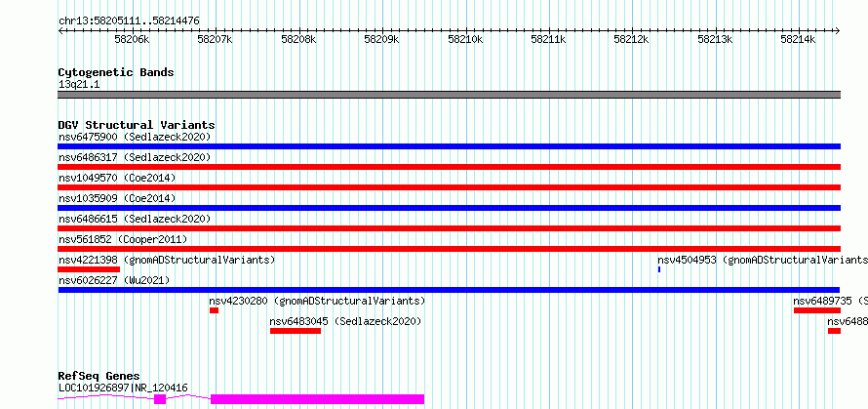Image resolution: width=868 pixels, height=409 pixels.
Task: Select the blue bar under nsv1035909
Action: point(449,208)
